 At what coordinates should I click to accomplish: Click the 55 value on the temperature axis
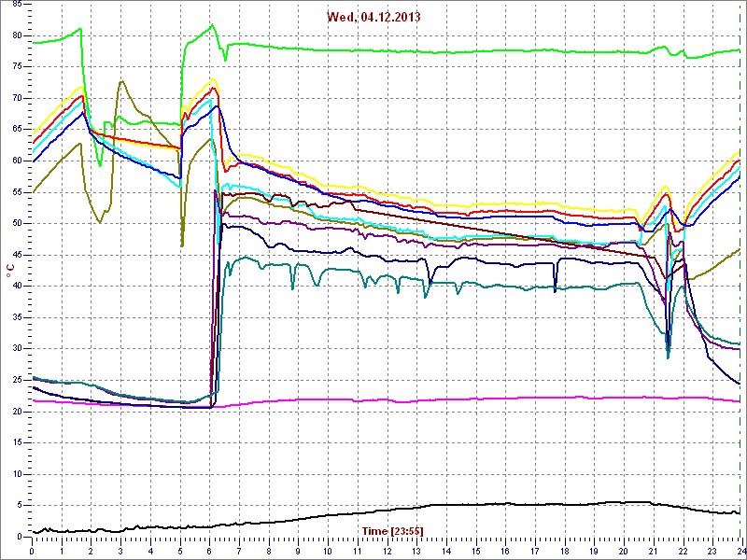click(x=17, y=192)
